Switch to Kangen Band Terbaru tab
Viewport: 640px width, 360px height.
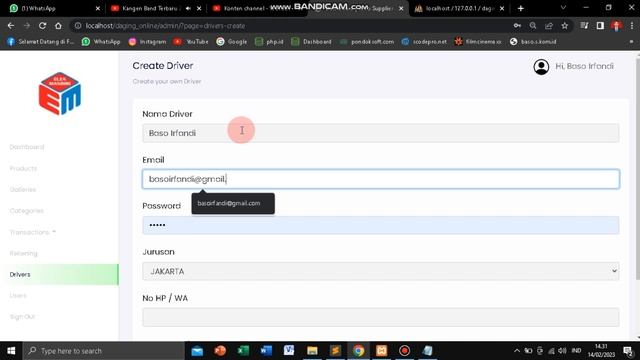[x=149, y=8]
